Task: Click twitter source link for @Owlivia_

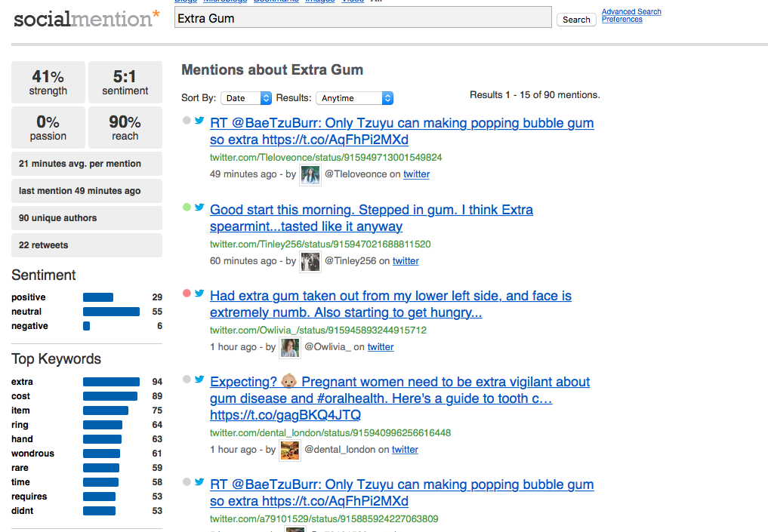Action: click(x=381, y=347)
